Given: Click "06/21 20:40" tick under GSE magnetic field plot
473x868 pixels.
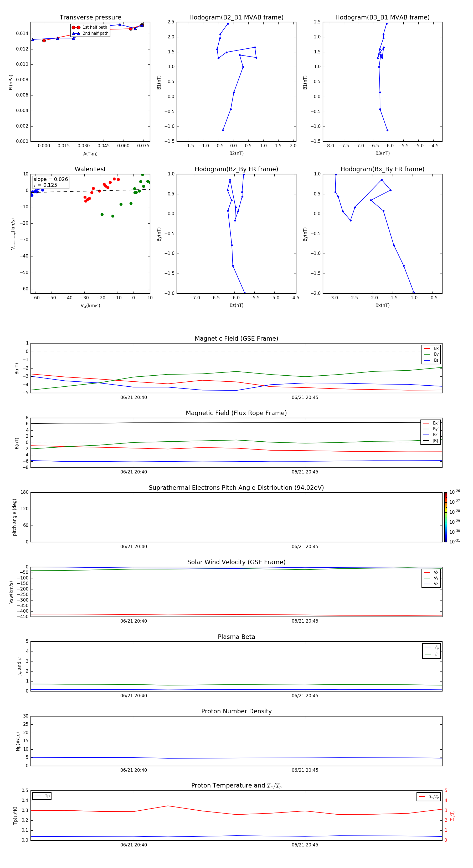Looking at the screenshot, I should [134, 398].
